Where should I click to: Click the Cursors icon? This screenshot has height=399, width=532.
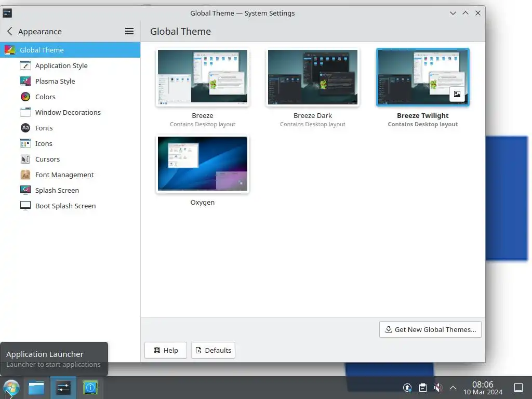[x=25, y=159]
